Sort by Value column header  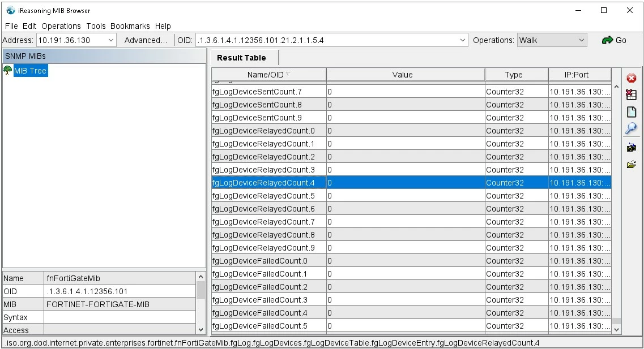click(406, 75)
